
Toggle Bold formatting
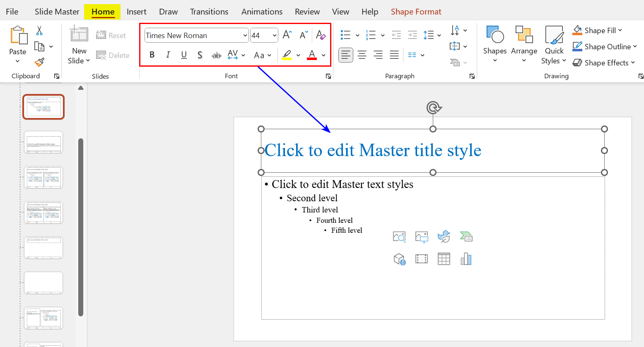click(152, 55)
